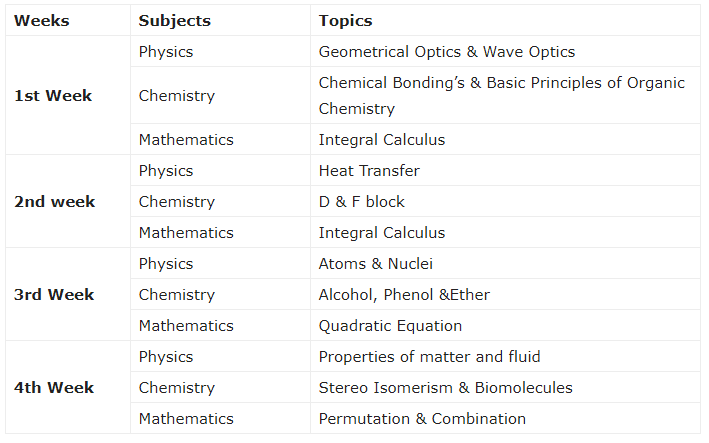Click Physics subject in 1st Week
Image resolution: width=709 pixels, height=443 pixels.
pos(166,52)
